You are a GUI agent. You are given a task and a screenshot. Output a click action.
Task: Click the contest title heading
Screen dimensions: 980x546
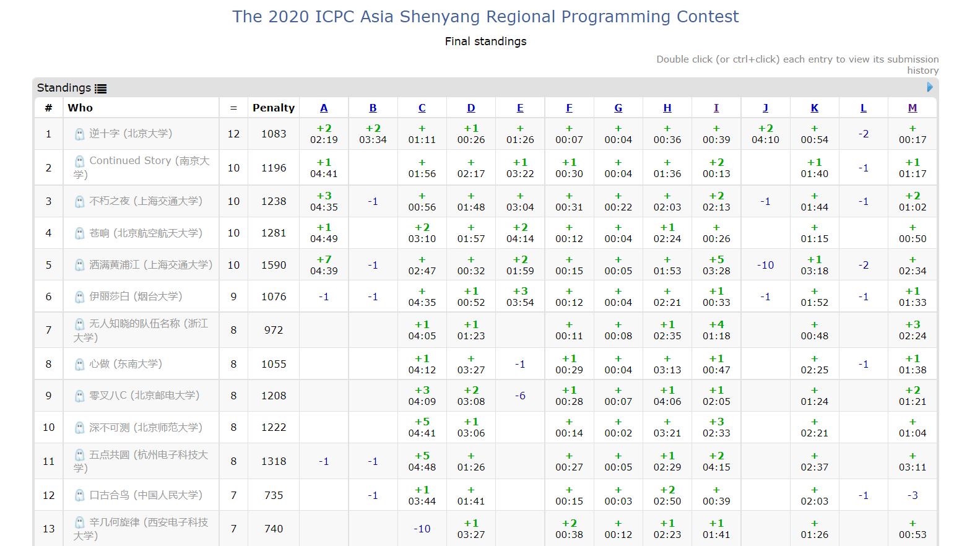click(x=485, y=17)
